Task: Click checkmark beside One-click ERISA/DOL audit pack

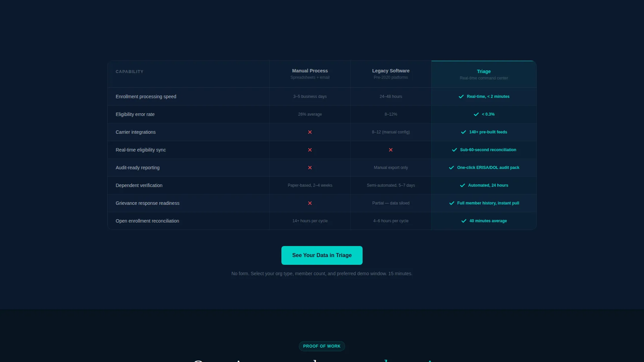Action: [x=451, y=168]
